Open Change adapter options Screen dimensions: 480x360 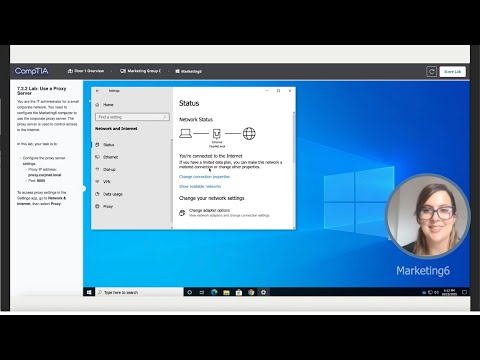225,213
